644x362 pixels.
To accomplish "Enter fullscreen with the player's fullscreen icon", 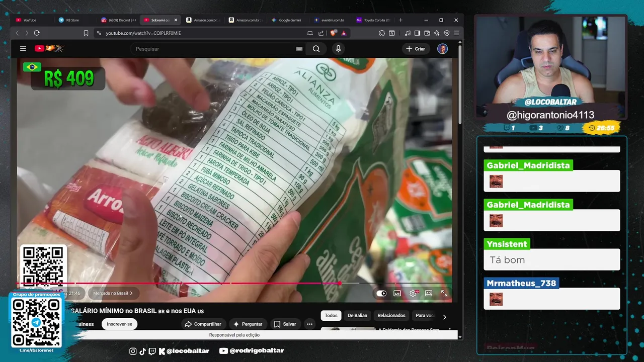I will pyautogui.click(x=444, y=293).
